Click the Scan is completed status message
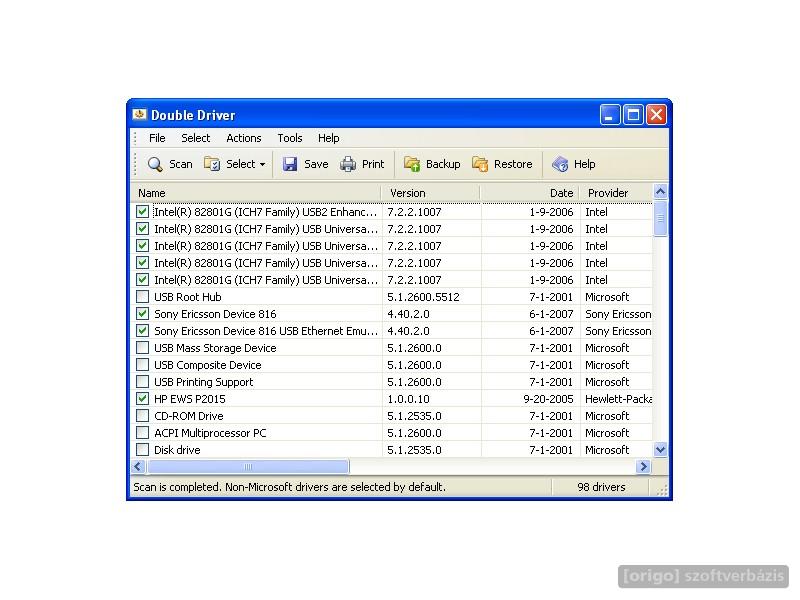 pos(289,487)
